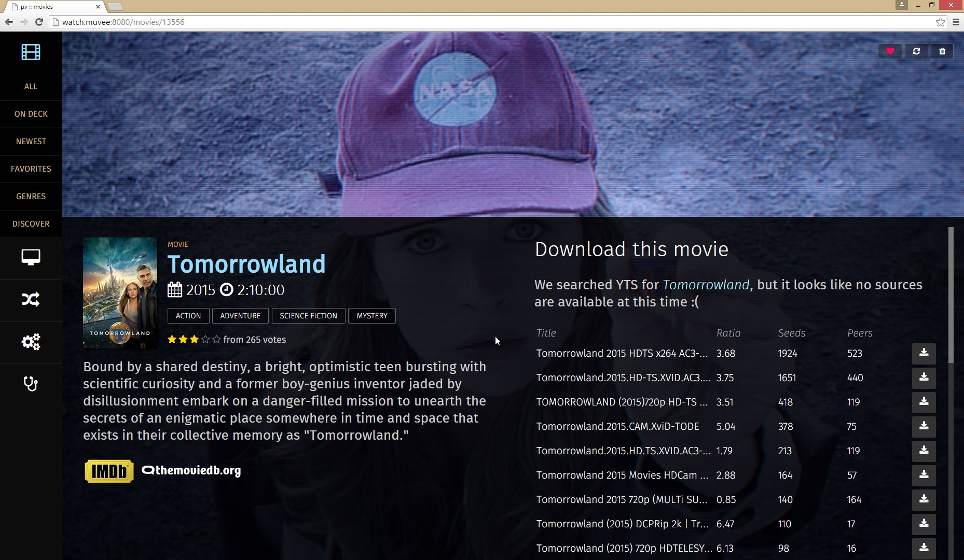Click the refresh metadata icon
The height and width of the screenshot is (560, 964).
coord(916,51)
